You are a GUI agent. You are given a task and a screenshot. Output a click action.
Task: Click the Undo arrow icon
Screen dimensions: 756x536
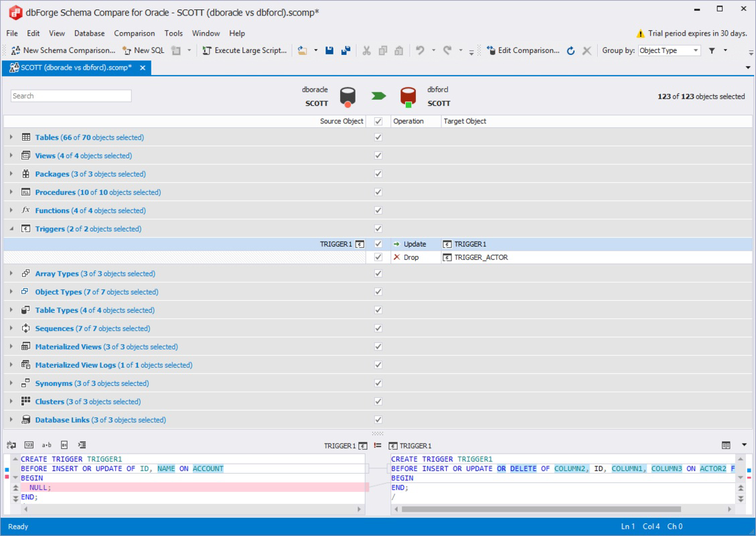(420, 50)
